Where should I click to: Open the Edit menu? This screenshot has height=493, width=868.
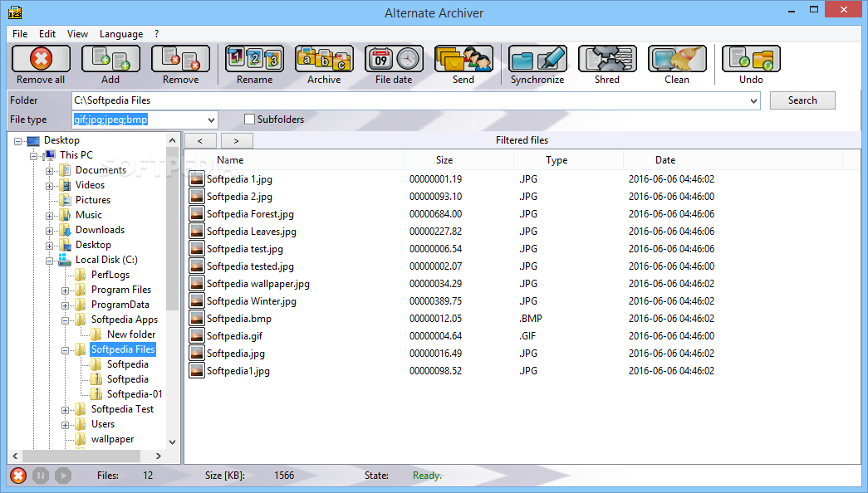pyautogui.click(x=47, y=34)
